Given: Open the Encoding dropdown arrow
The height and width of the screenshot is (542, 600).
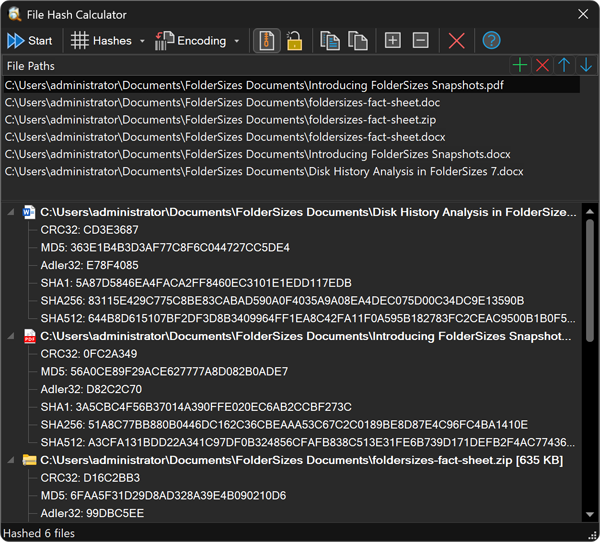Looking at the screenshot, I should [x=237, y=41].
